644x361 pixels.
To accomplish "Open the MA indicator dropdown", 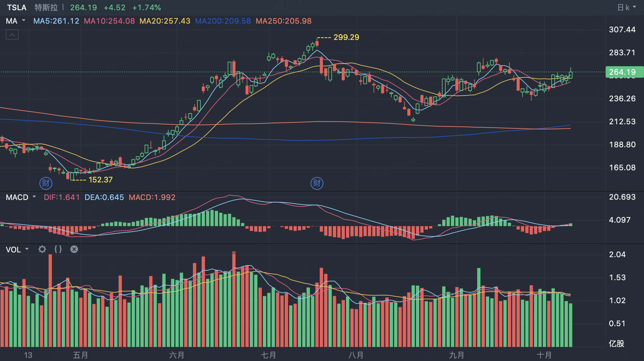I will pyautogui.click(x=16, y=21).
